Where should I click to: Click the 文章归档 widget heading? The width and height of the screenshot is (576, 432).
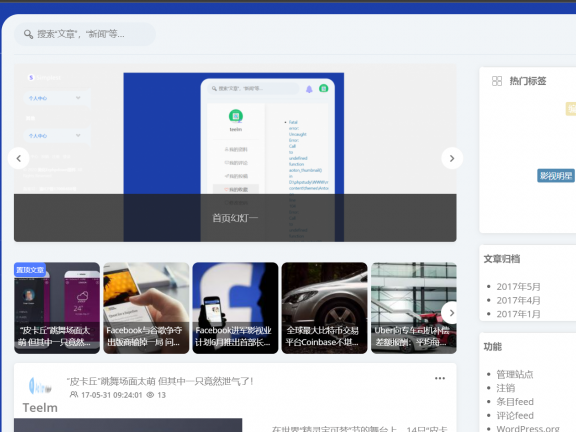pos(502,259)
